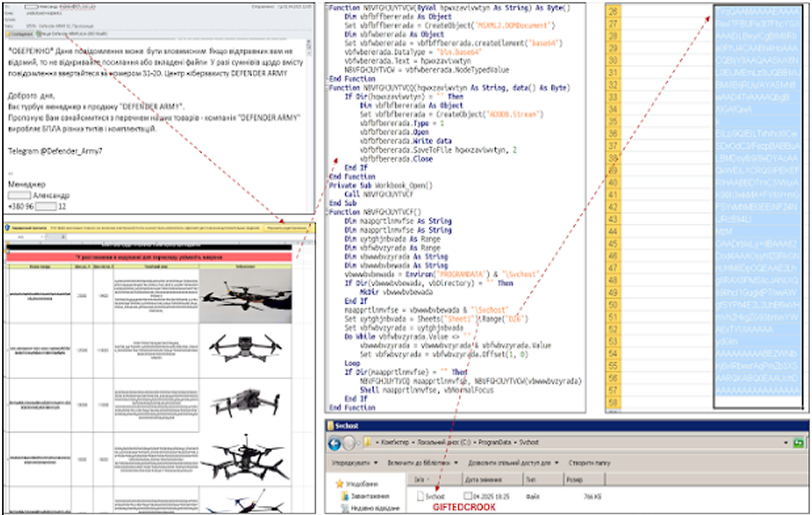Open the address bar history dropdown arrow
Image resolution: width=812 pixels, height=515 pixels.
click(x=786, y=443)
